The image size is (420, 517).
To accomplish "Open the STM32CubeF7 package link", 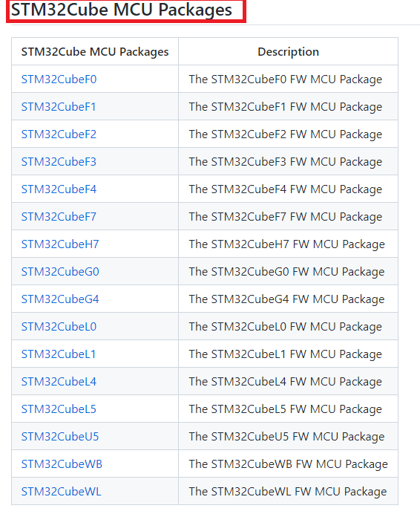I will pyautogui.click(x=59, y=217).
